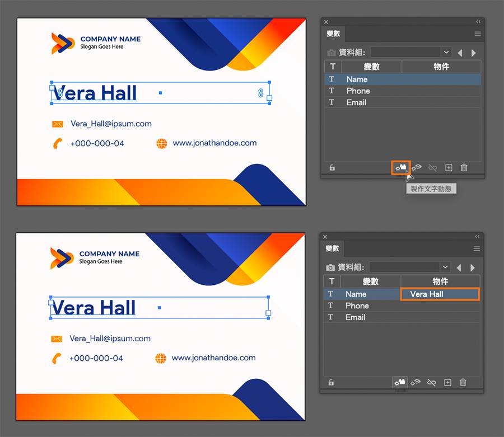This screenshot has width=504, height=437.
Task: Collapse upper Variables panel with double chevron
Action: click(x=478, y=22)
